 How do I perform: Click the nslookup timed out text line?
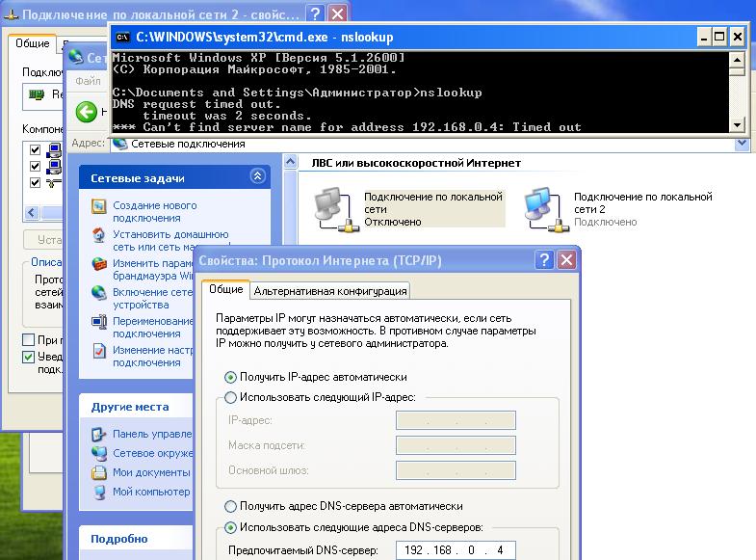(346, 127)
